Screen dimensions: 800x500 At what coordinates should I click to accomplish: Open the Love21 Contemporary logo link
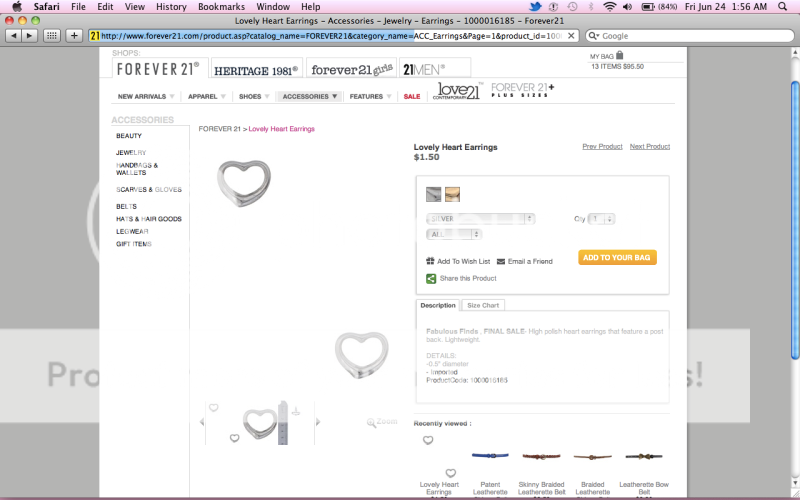[x=458, y=90]
